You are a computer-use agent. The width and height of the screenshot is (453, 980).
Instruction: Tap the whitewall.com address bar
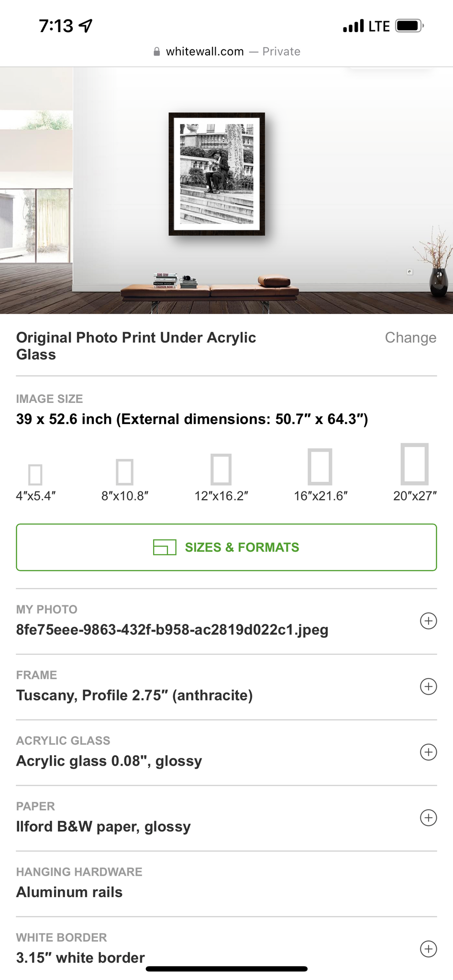227,52
